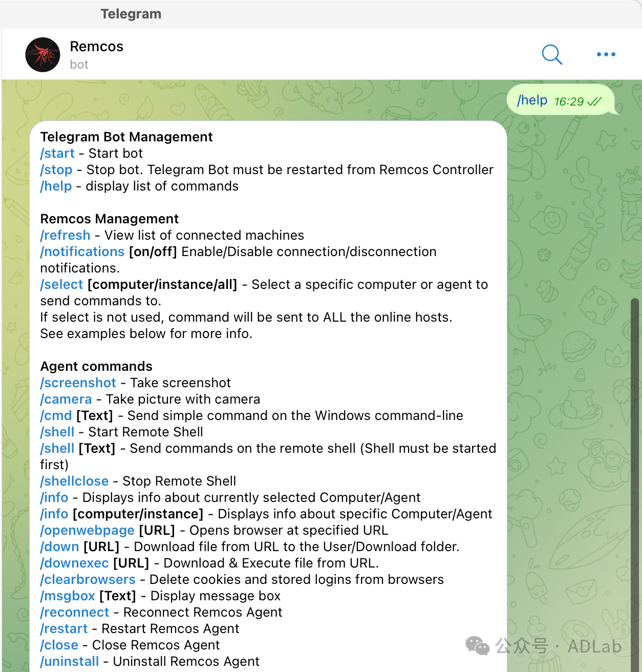The width and height of the screenshot is (642, 672).
Task: Click the /stop command link
Action: pos(56,170)
